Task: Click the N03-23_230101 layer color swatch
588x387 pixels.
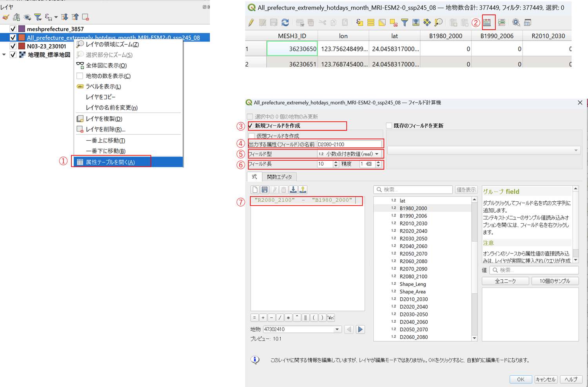Action: 22,46
